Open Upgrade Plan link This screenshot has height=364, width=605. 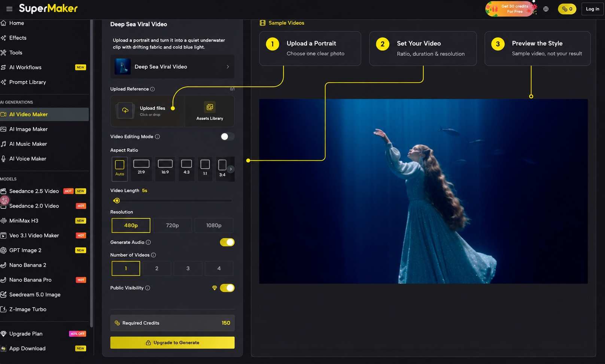point(26,334)
